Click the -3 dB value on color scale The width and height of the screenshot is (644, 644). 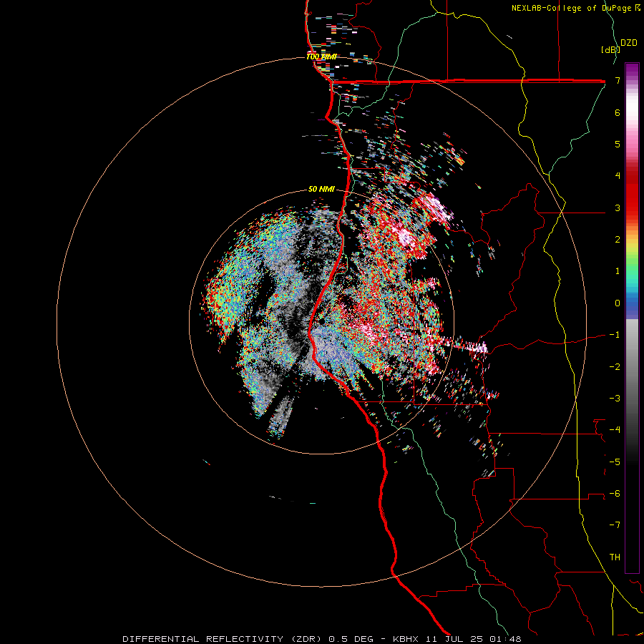[615, 399]
